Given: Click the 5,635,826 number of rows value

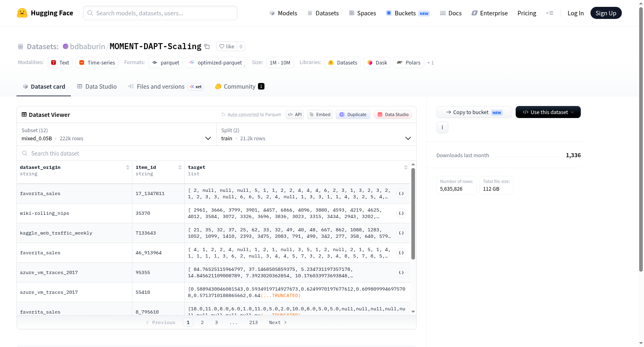Looking at the screenshot, I should click(451, 189).
